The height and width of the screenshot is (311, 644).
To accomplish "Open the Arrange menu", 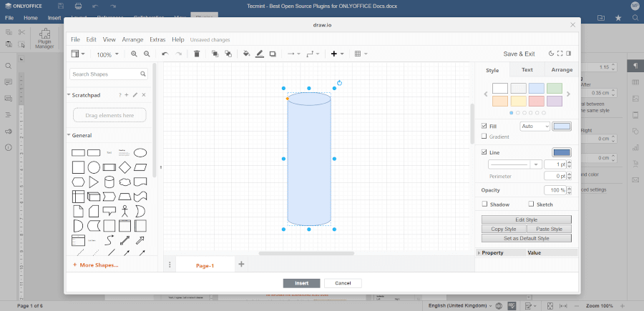I will pos(132,39).
